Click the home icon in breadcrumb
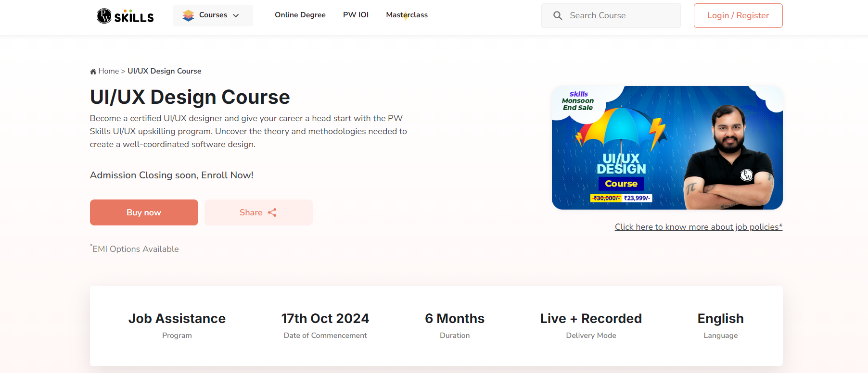This screenshot has height=373, width=868. pyautogui.click(x=93, y=71)
